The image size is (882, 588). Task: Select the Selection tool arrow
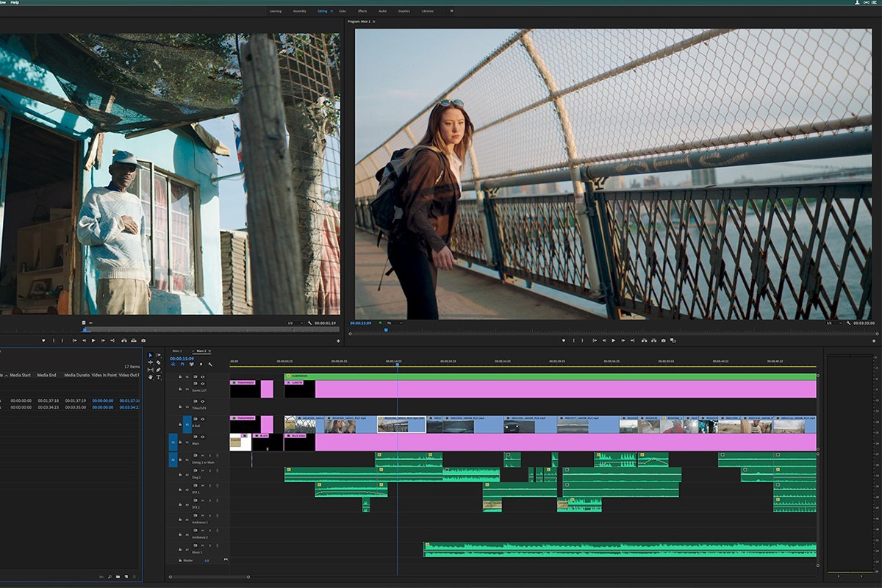pyautogui.click(x=150, y=355)
